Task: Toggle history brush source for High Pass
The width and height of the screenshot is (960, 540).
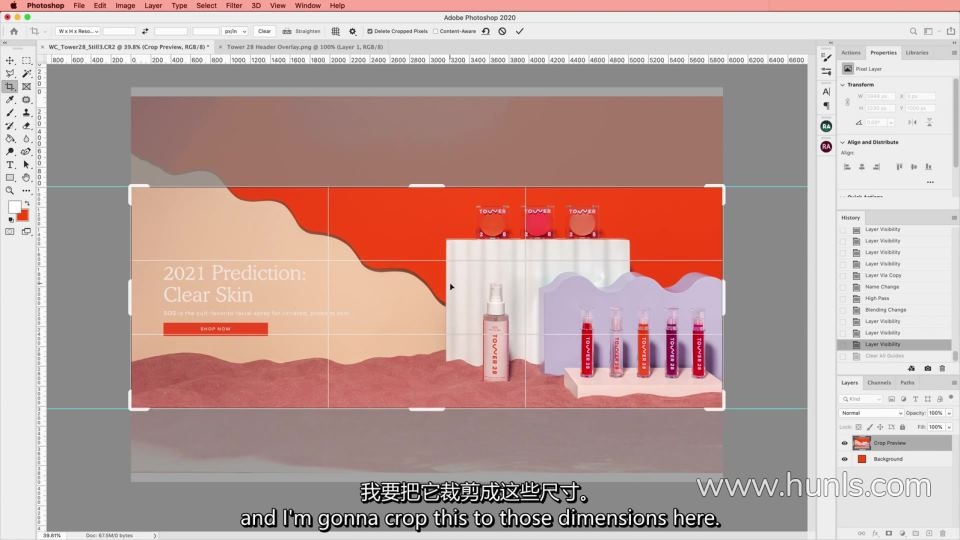Action: click(843, 298)
